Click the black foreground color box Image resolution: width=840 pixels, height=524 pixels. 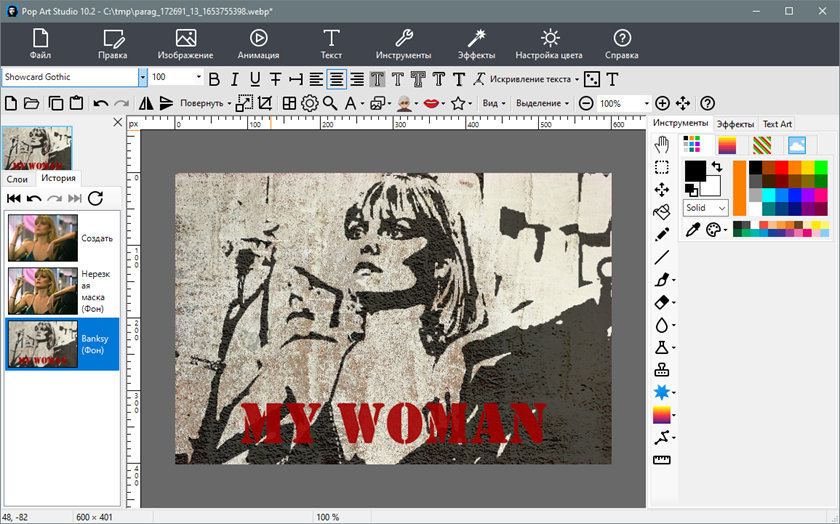coord(695,171)
